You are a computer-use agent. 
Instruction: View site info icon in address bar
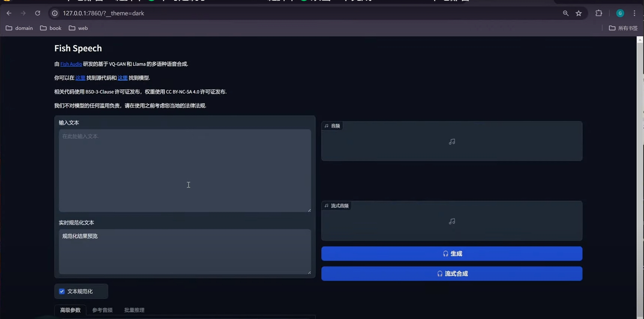pos(55,13)
